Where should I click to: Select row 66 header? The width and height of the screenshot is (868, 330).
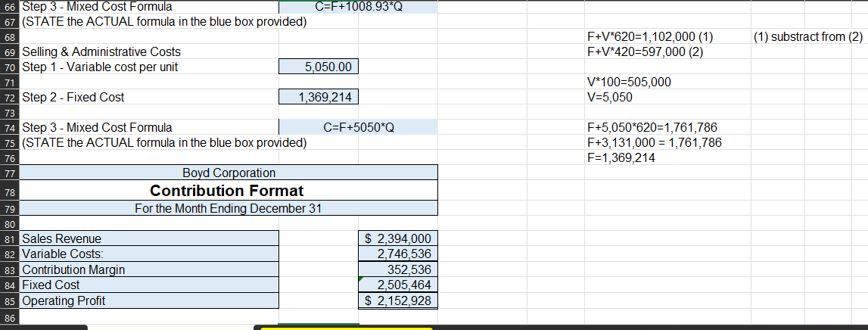[9, 8]
